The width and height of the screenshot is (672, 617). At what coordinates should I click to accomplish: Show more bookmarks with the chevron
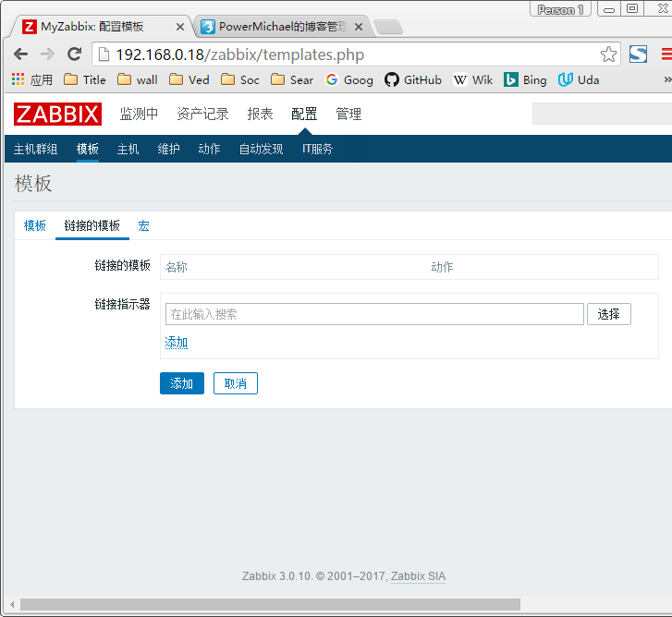point(667,79)
